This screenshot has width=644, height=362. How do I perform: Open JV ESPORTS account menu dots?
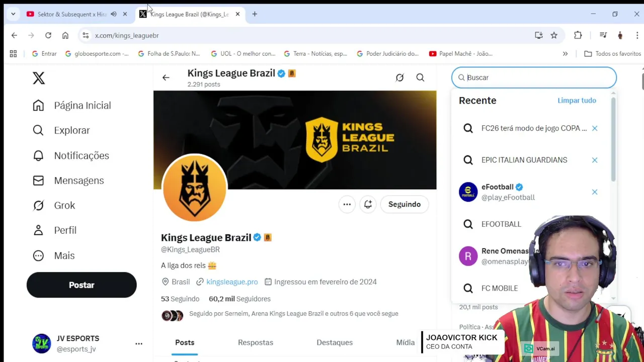point(139,344)
